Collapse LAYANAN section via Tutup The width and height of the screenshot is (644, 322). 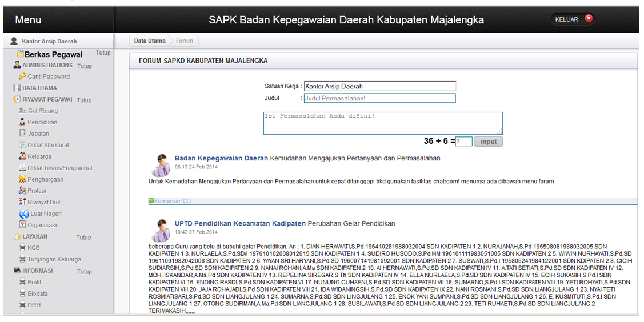click(x=84, y=238)
